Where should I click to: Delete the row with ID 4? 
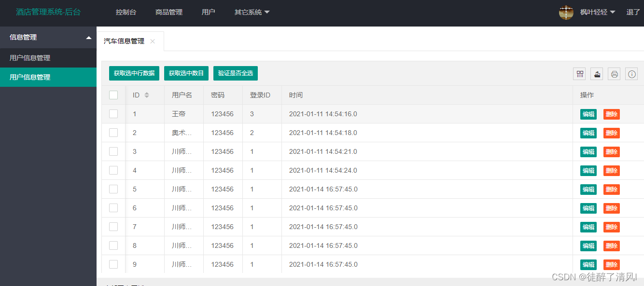pyautogui.click(x=612, y=171)
